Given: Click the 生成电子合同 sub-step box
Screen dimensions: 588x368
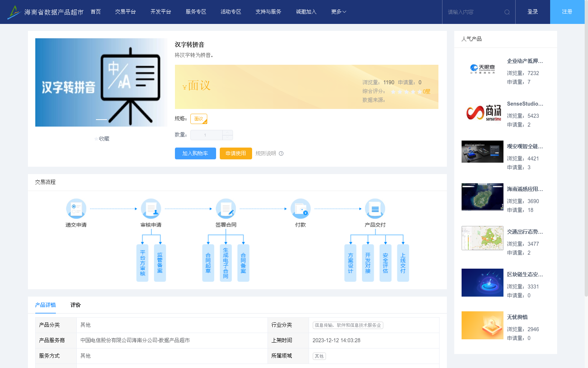Looking at the screenshot, I should click(x=226, y=263).
